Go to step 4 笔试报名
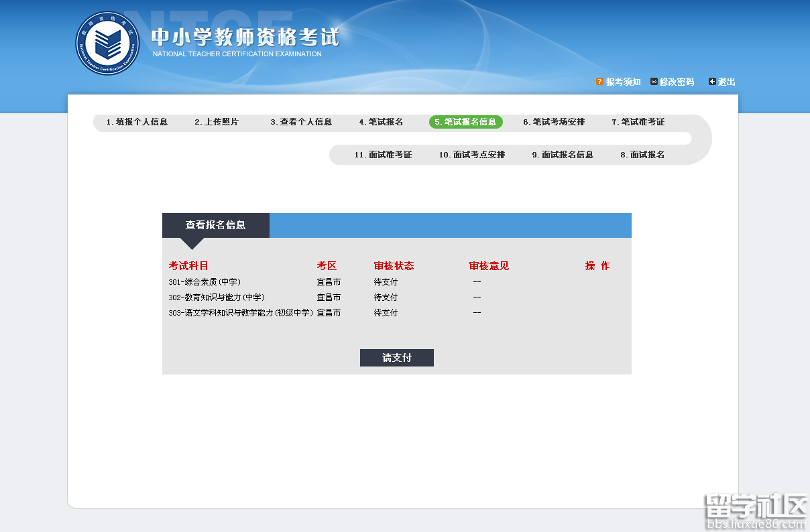Viewport: 810px width, 532px height. pyautogui.click(x=382, y=122)
